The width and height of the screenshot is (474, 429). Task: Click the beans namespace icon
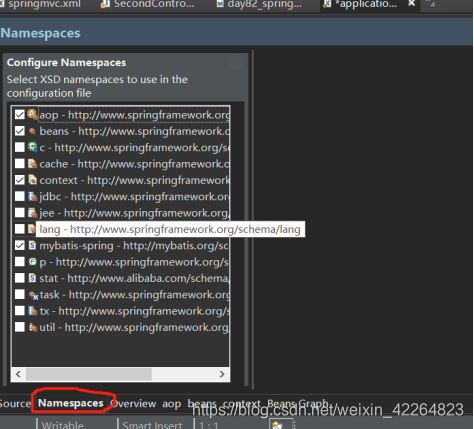(x=32, y=131)
